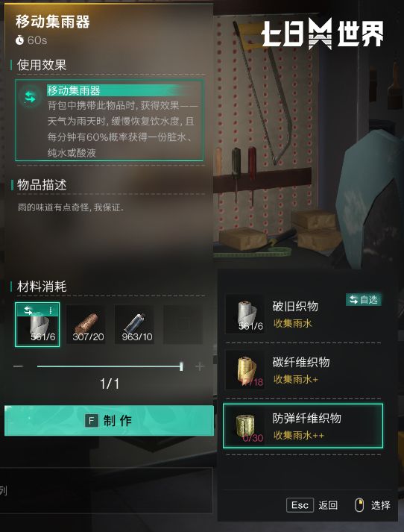Click the 移动集雨器 effect swap icon

(x=30, y=98)
